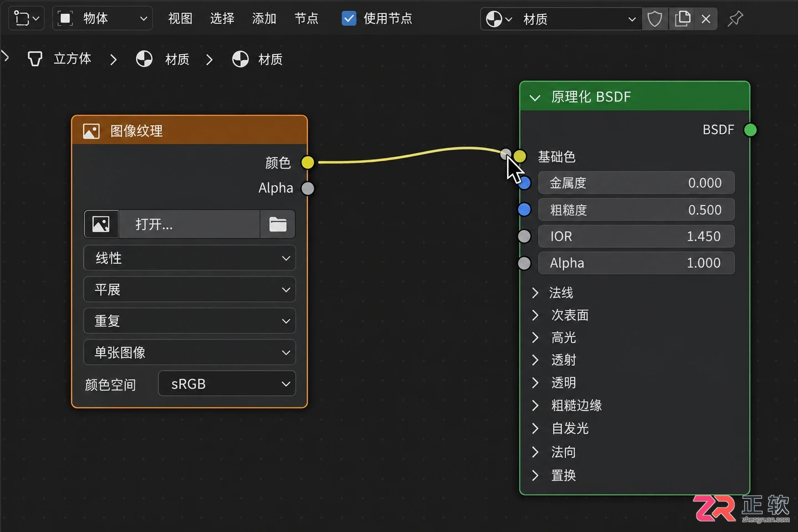
Task: Click the Alpha output socket on image node
Action: 308,188
